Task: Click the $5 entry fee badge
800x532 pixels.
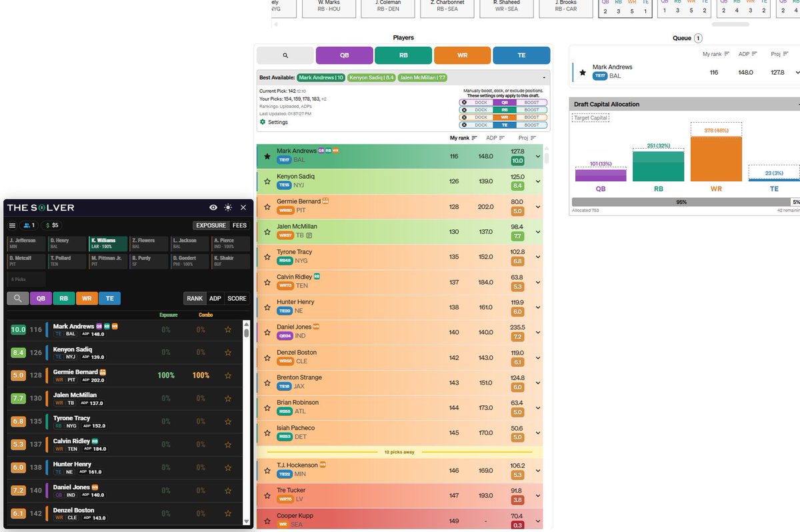Action: pos(52,225)
